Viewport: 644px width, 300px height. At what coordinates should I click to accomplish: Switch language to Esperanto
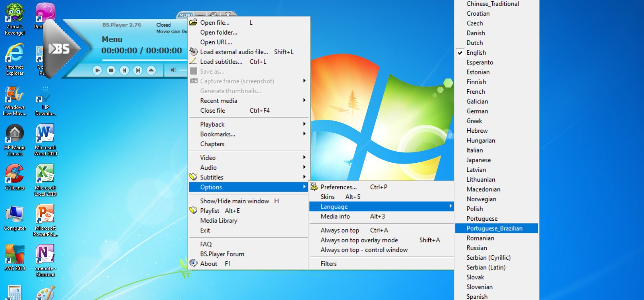[x=496, y=62]
